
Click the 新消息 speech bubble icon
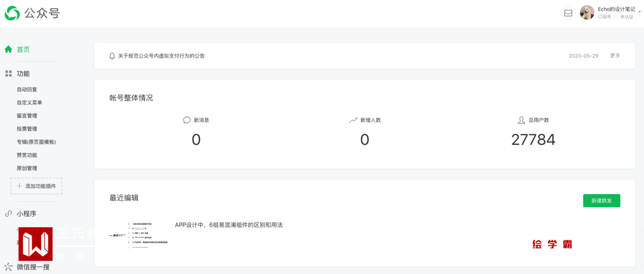click(x=187, y=120)
